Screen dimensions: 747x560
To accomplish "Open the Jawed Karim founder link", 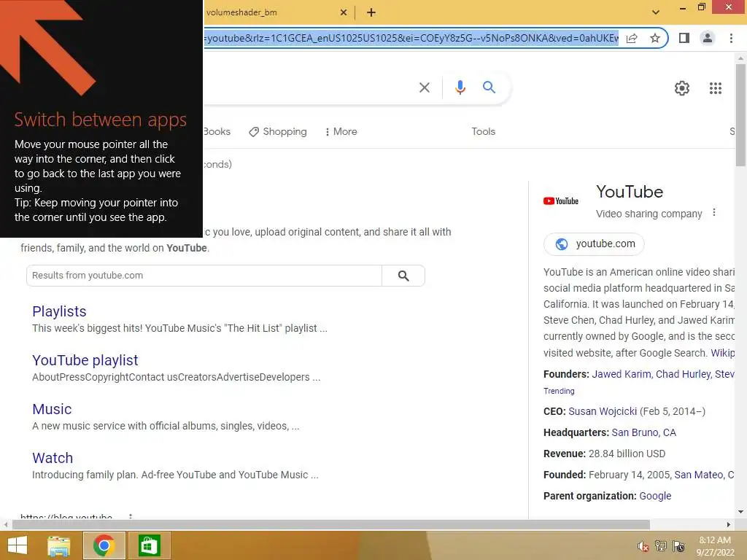I will [x=622, y=374].
